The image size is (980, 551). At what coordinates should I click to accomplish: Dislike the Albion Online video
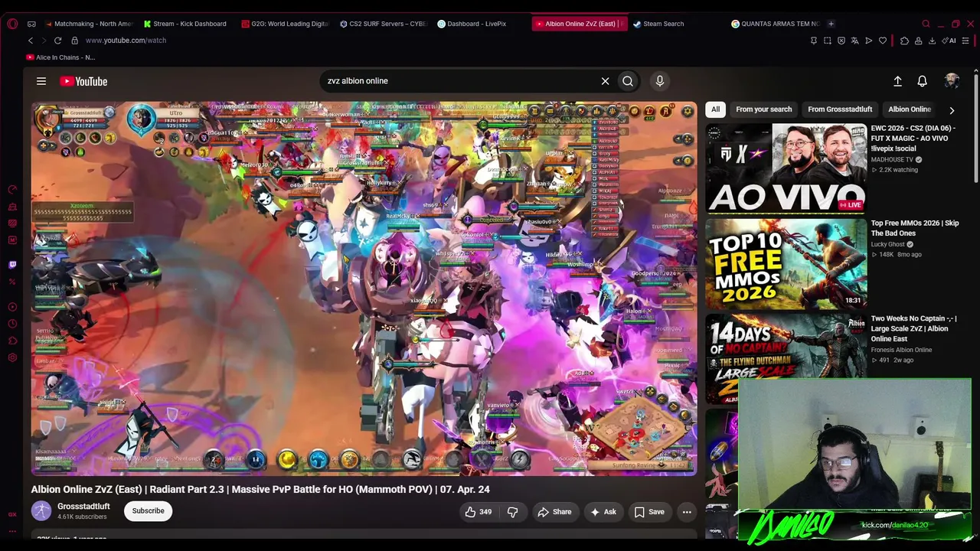pos(512,512)
